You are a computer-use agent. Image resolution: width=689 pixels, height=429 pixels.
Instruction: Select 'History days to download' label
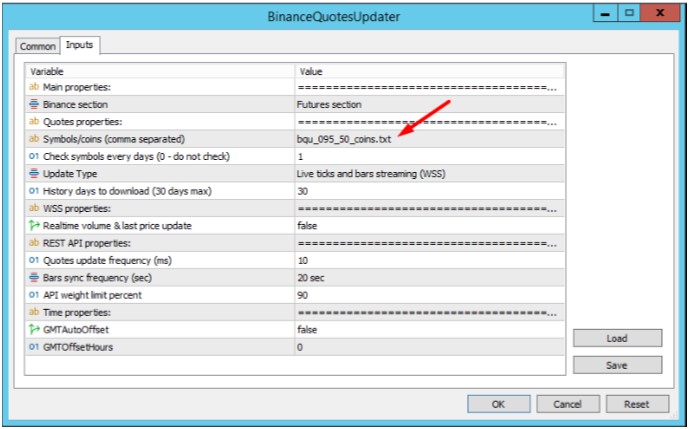tap(127, 191)
